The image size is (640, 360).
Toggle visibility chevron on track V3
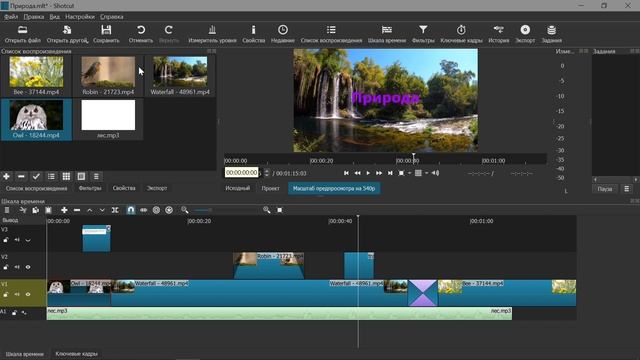(x=28, y=240)
